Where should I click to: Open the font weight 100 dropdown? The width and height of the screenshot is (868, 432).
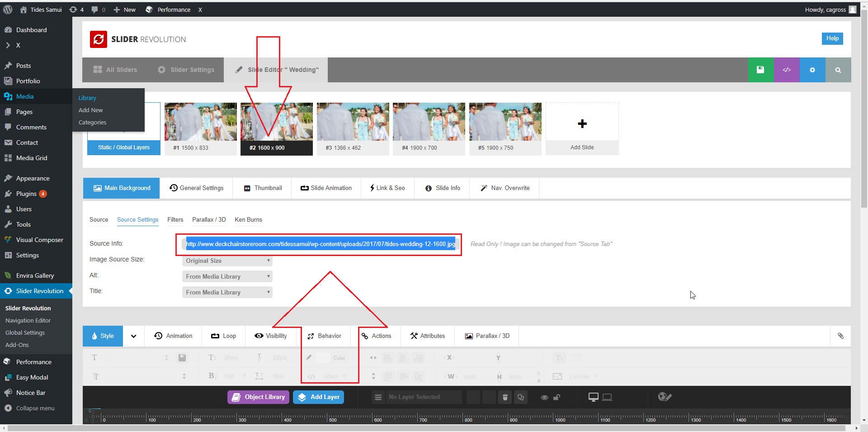coord(235,376)
